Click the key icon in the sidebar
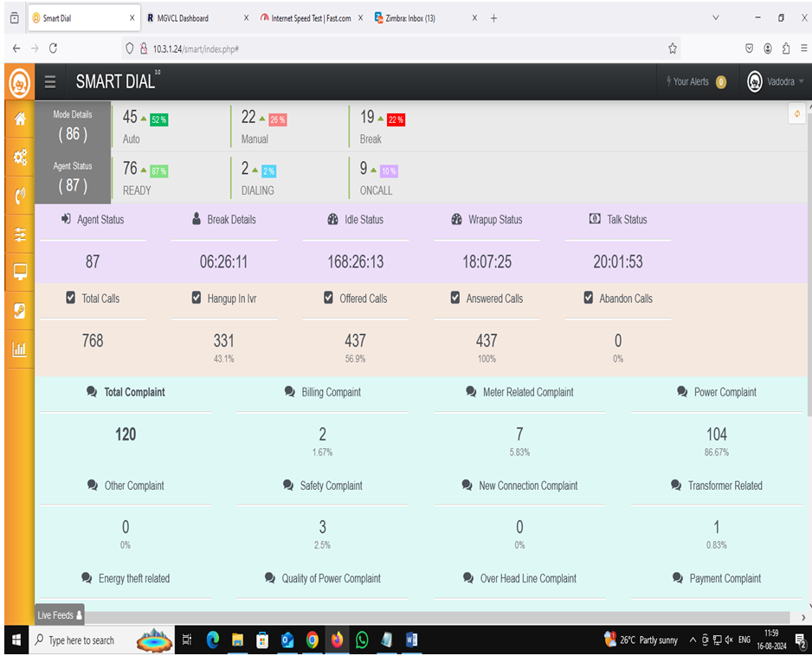Viewport: 812px width, 656px height. 20,311
